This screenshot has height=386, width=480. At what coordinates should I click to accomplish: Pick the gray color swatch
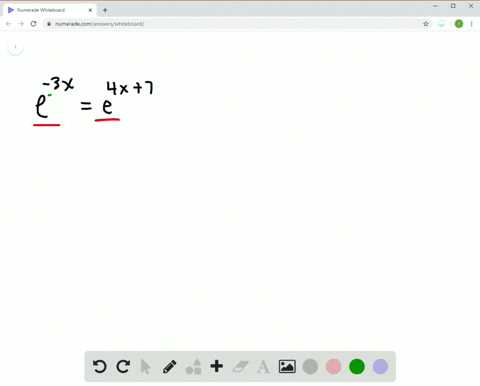tap(310, 367)
